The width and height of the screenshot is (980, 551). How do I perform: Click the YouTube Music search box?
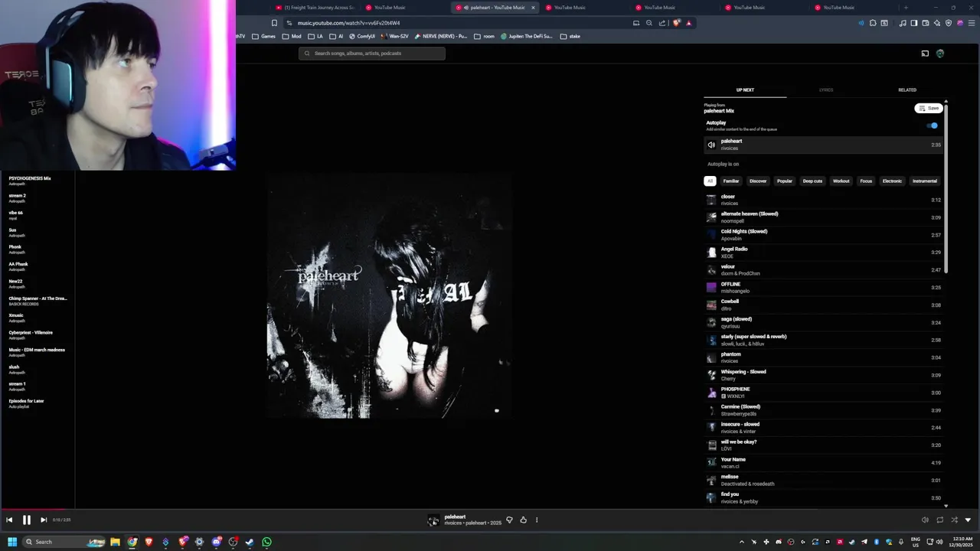coord(371,54)
